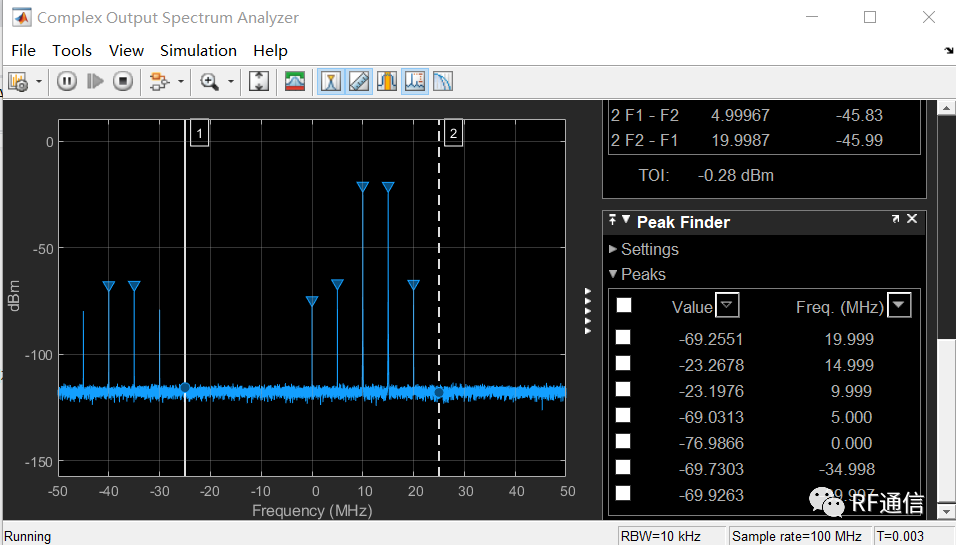Check the box for peak -69.0313
The height and width of the screenshot is (545, 956).
point(623,415)
